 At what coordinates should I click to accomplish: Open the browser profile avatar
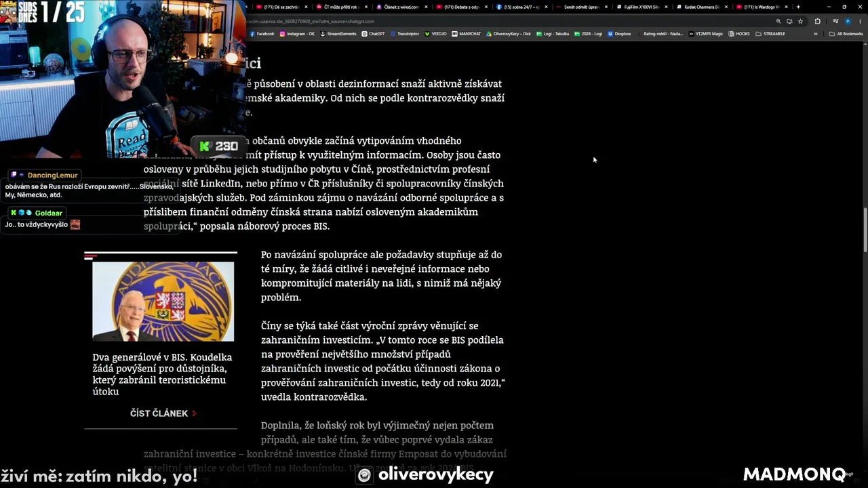click(848, 21)
